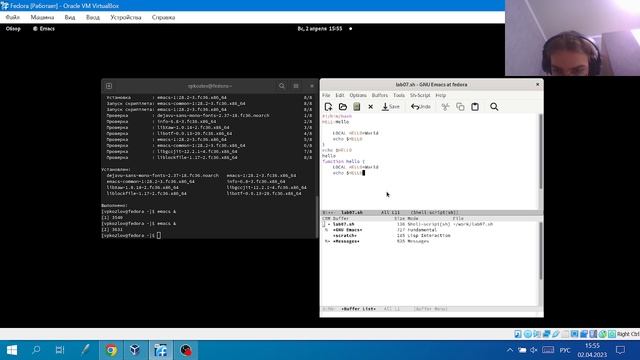
Task: Open the Buffers menu in Emacs
Action: tap(380, 95)
